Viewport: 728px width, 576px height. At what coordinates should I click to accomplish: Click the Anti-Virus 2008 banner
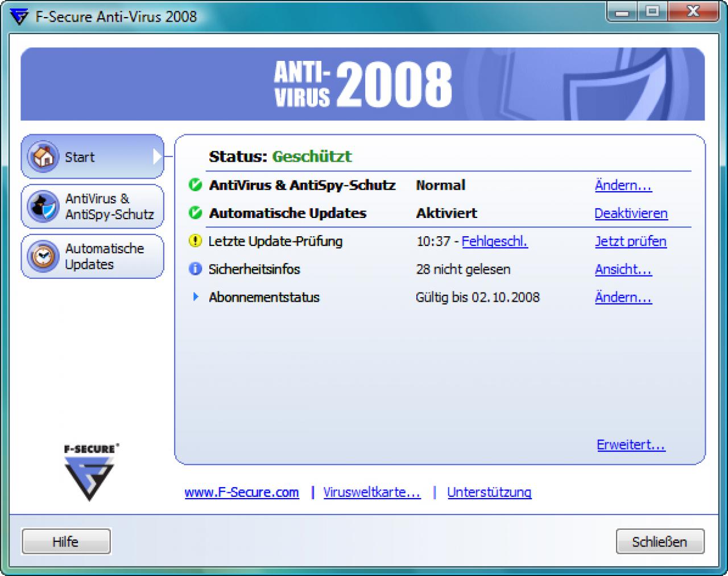click(363, 84)
